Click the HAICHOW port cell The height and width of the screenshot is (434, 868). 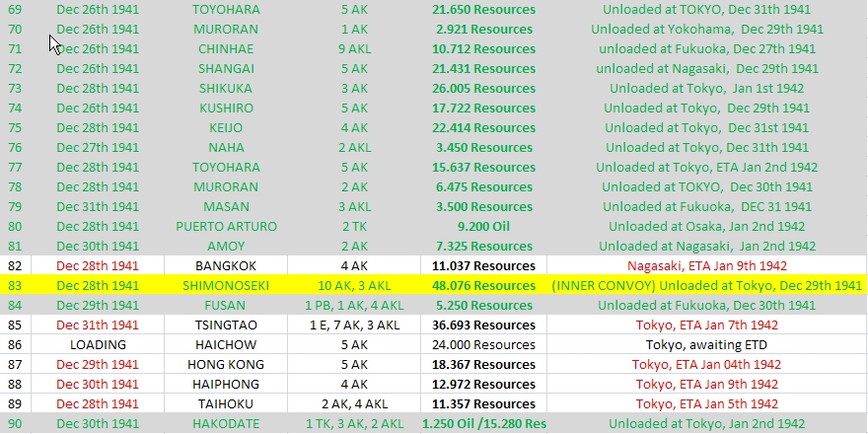226,345
